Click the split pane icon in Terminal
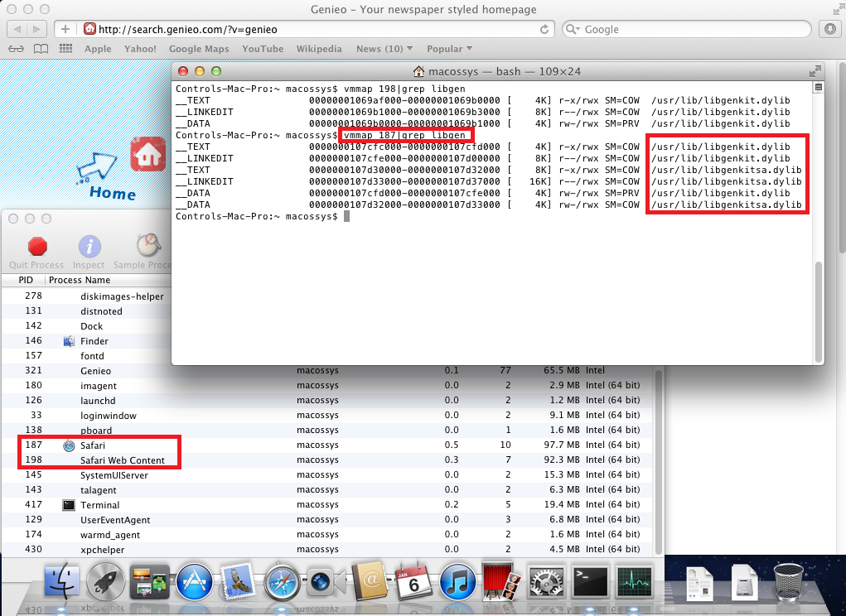The image size is (846, 616). [x=819, y=87]
